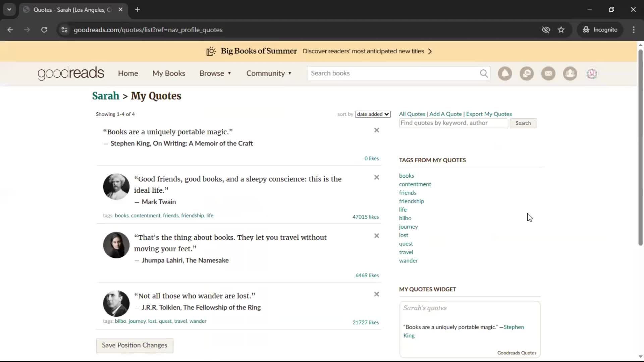Click the quotes Search button
This screenshot has width=644, height=362.
point(523,123)
